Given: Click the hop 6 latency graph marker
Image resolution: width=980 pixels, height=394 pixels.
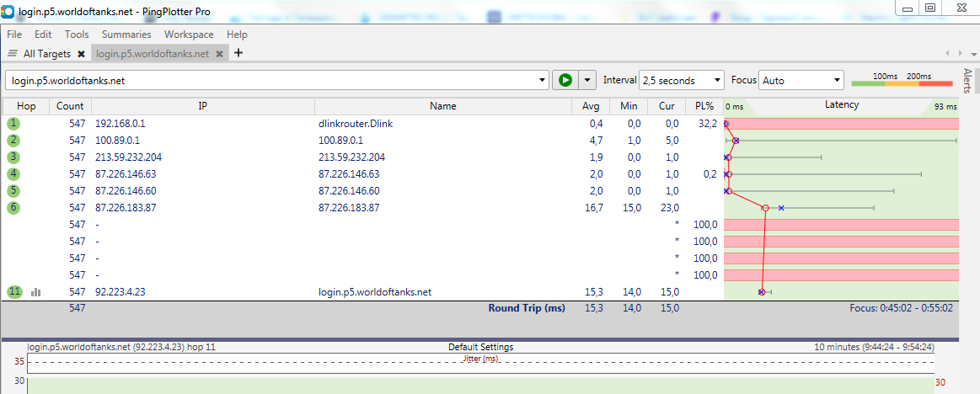Looking at the screenshot, I should pos(765,207).
